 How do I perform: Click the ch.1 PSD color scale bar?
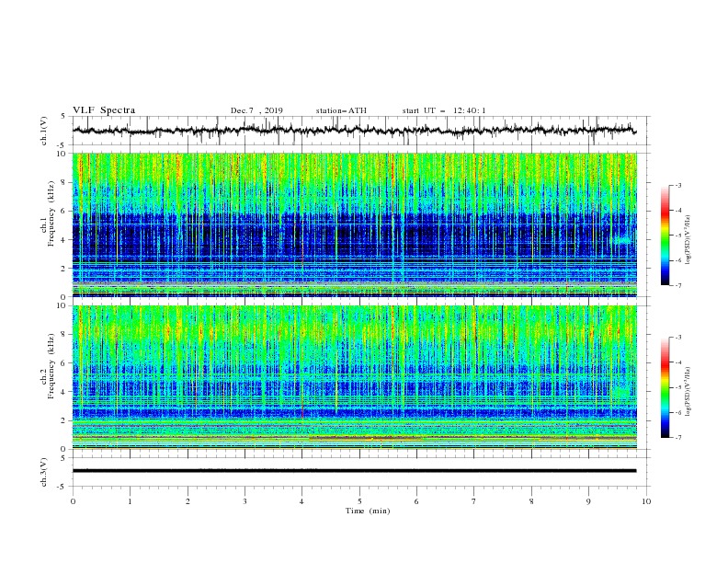(x=665, y=235)
